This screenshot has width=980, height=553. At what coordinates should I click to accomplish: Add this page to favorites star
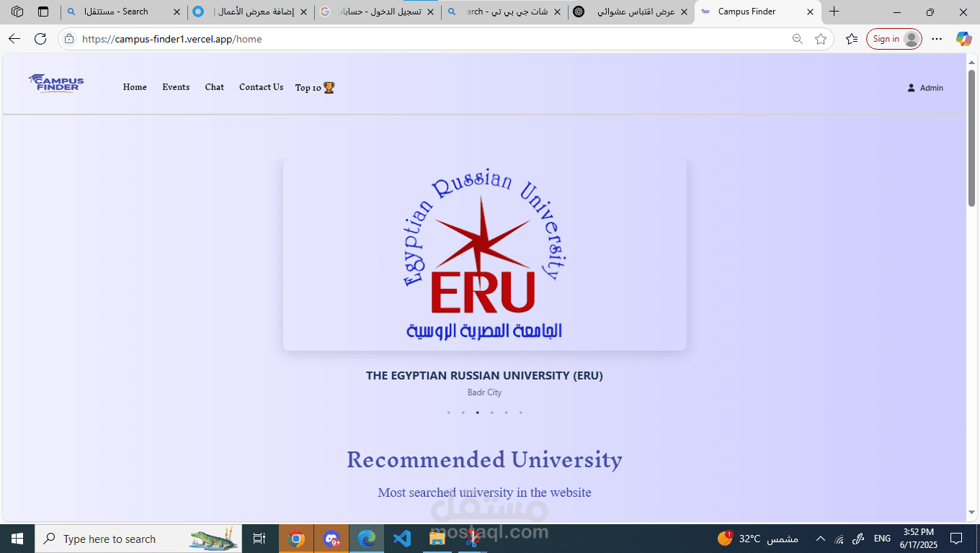821,39
